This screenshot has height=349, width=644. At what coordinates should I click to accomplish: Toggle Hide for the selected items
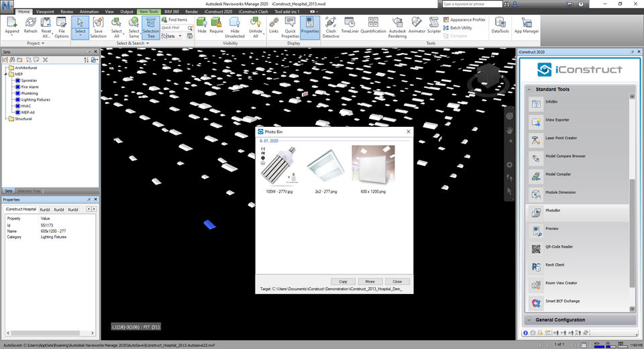click(x=202, y=26)
